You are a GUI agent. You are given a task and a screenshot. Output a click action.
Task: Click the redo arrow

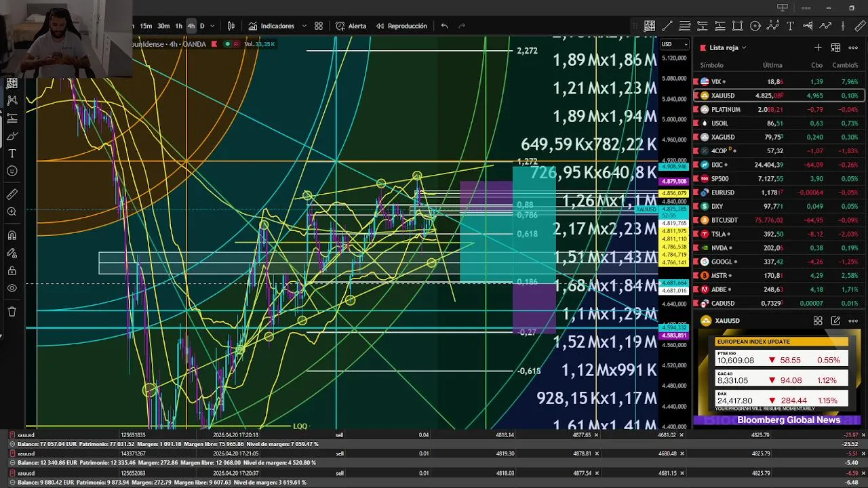pos(462,26)
